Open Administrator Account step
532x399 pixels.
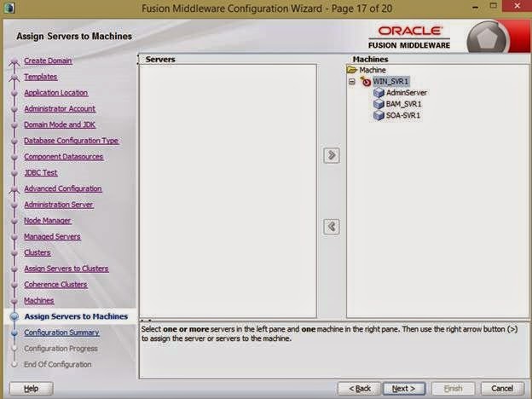coord(60,108)
